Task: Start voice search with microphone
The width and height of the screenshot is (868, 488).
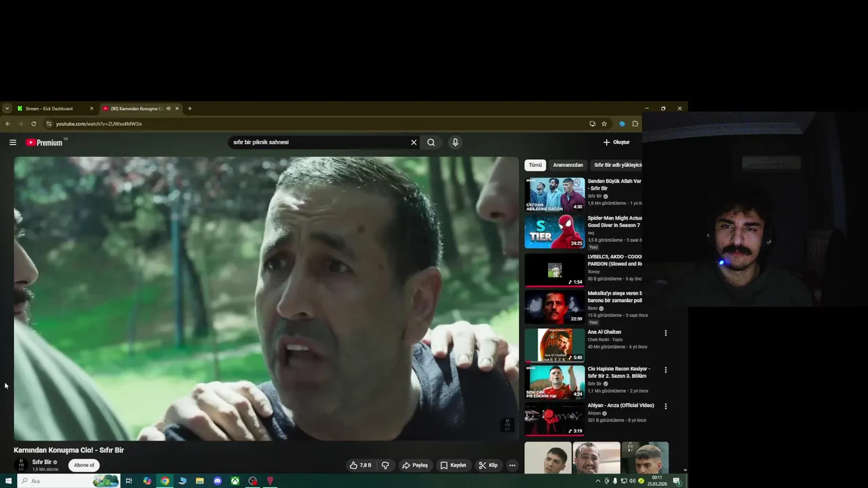Action: coord(456,142)
